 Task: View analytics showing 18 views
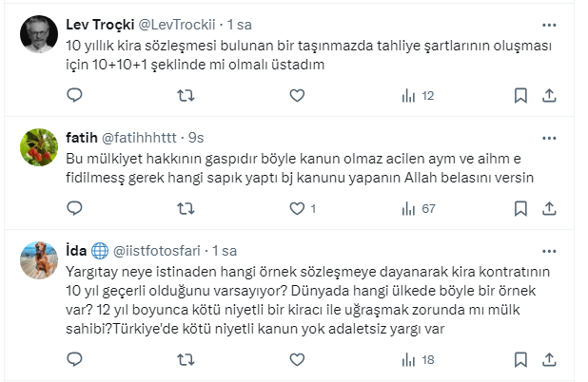pos(419,360)
